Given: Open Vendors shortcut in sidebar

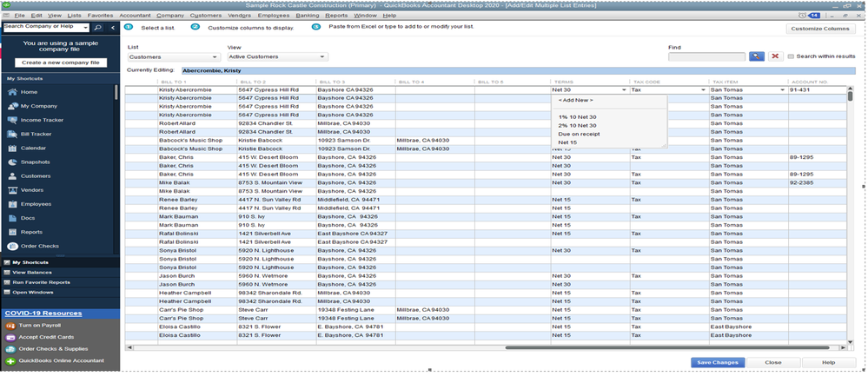Looking at the screenshot, I should pyautogui.click(x=27, y=189).
